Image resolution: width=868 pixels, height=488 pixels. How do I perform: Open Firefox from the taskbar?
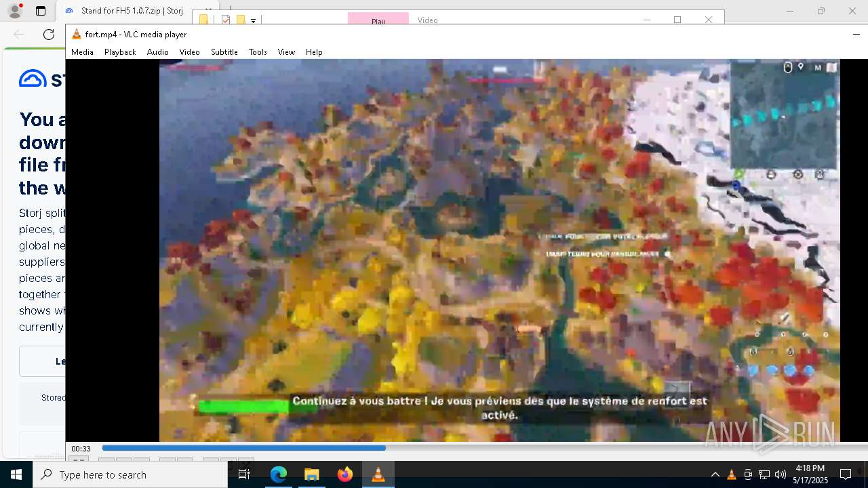tap(344, 474)
